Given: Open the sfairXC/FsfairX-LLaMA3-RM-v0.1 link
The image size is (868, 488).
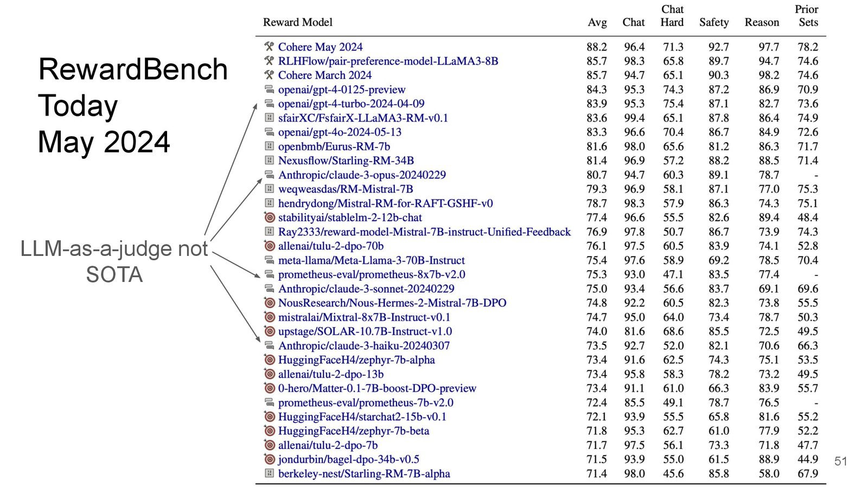Looking at the screenshot, I should pyautogui.click(x=363, y=118).
